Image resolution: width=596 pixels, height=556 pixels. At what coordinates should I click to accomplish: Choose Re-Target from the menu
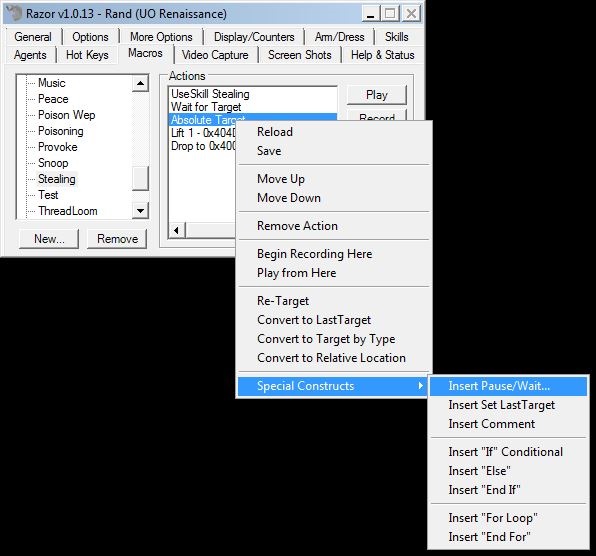[334, 301]
